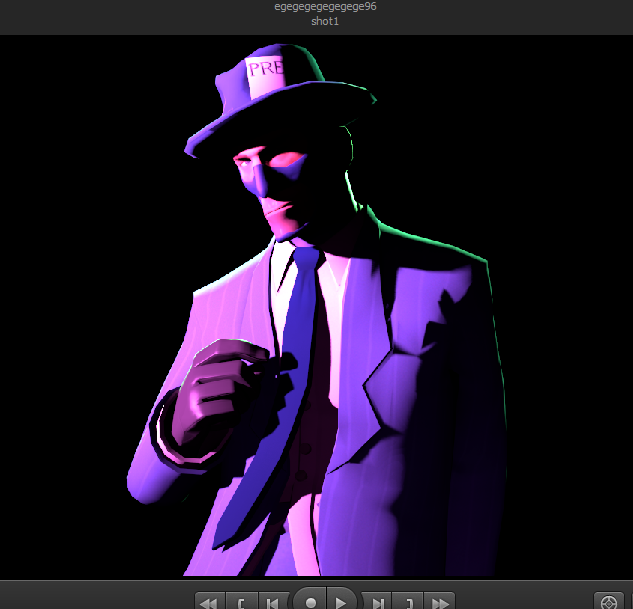The image size is (633, 609).
Task: Open the viewport camera settings wheel icon
Action: 609,601
